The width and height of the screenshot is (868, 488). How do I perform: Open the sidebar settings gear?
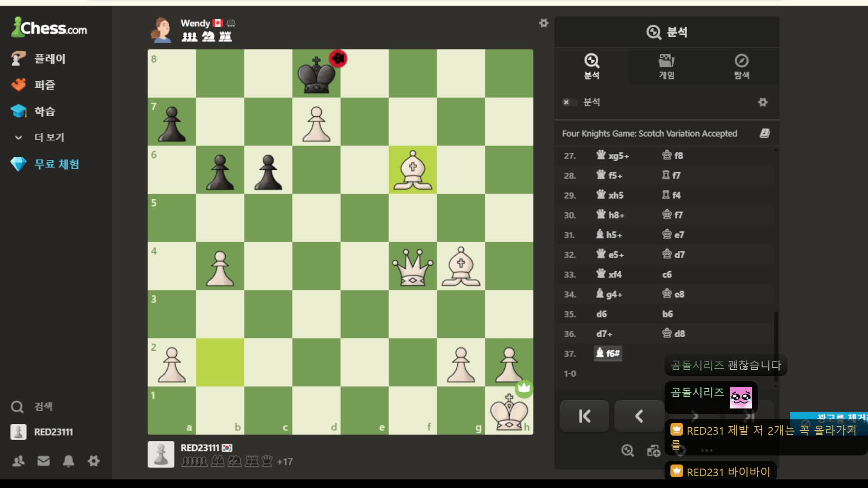[94, 461]
